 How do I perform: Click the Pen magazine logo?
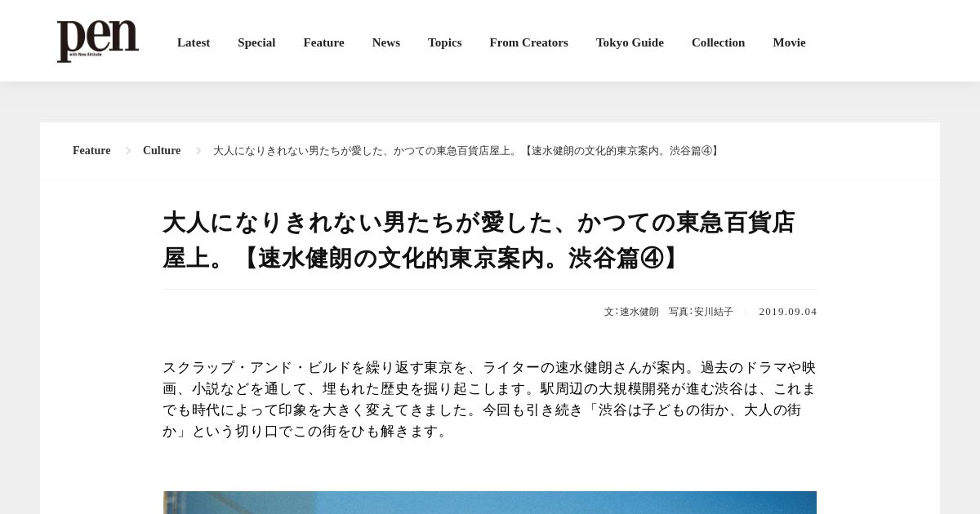98,42
